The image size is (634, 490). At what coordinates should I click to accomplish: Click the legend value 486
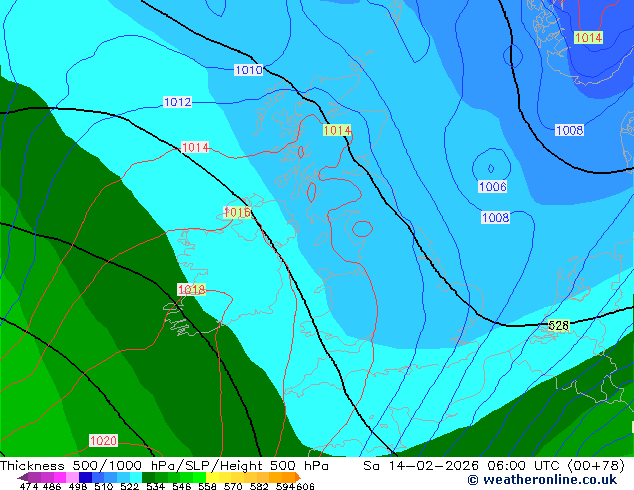pos(52,486)
